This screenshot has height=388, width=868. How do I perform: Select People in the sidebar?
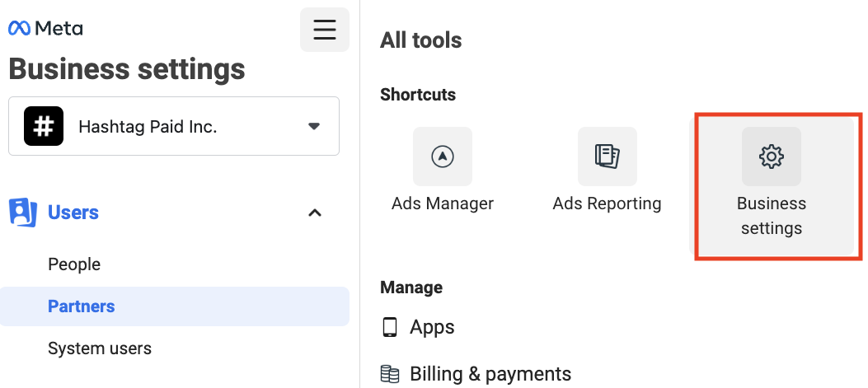74,264
